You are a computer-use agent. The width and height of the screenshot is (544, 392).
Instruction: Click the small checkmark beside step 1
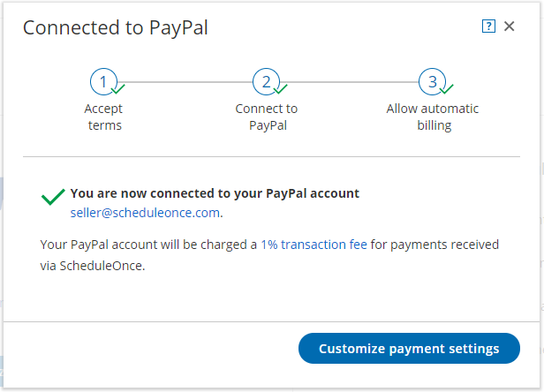[x=117, y=89]
